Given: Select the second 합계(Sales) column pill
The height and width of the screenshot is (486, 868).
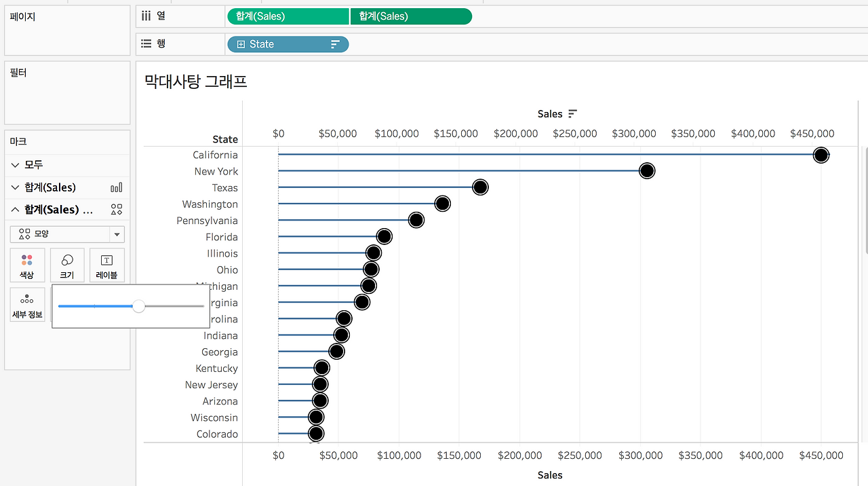Looking at the screenshot, I should pos(411,16).
